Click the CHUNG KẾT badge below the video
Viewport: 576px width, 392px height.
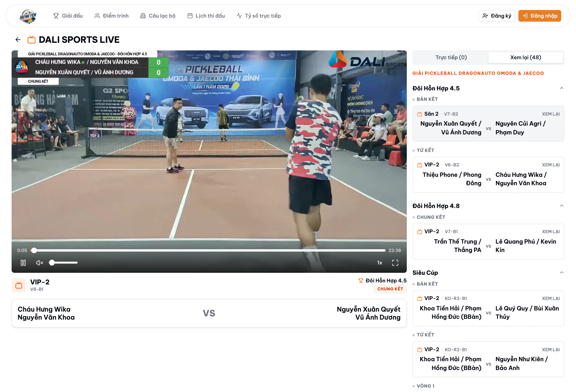pyautogui.click(x=390, y=289)
